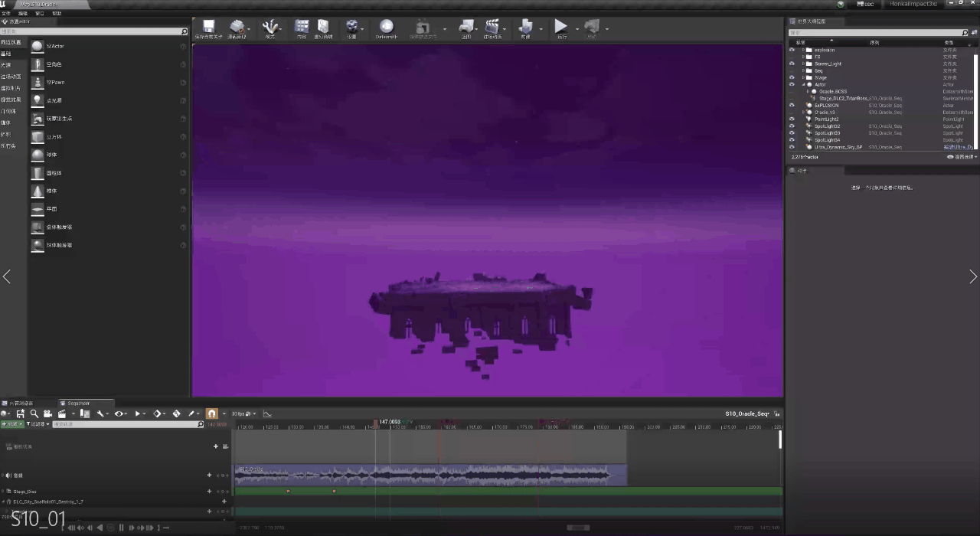
Task: Open Sequencer eye view options
Action: tap(119, 413)
